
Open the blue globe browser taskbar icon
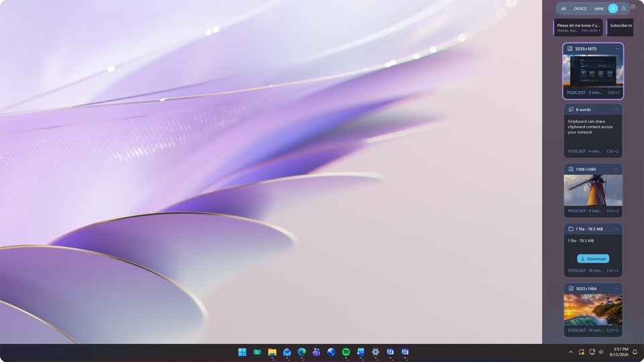[x=331, y=352]
